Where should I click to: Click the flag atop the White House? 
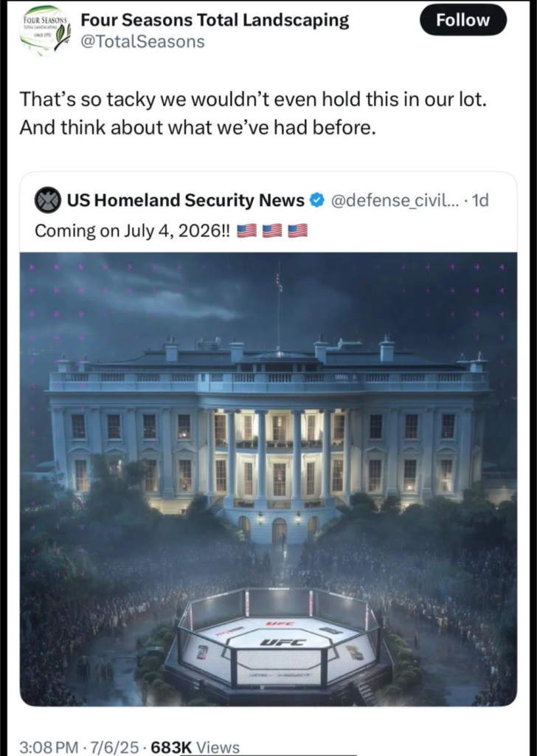click(279, 281)
